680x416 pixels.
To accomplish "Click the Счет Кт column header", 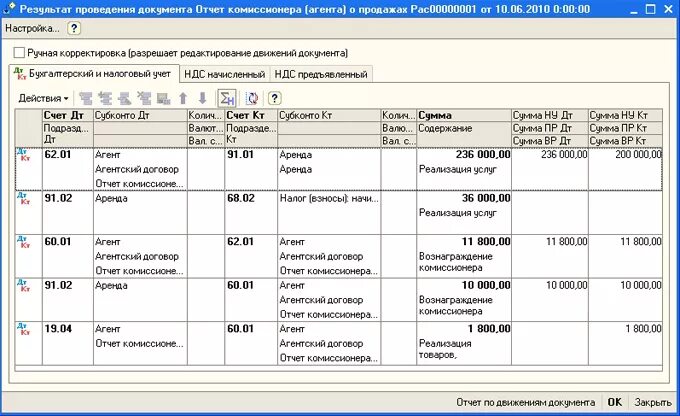I will click(251, 115).
